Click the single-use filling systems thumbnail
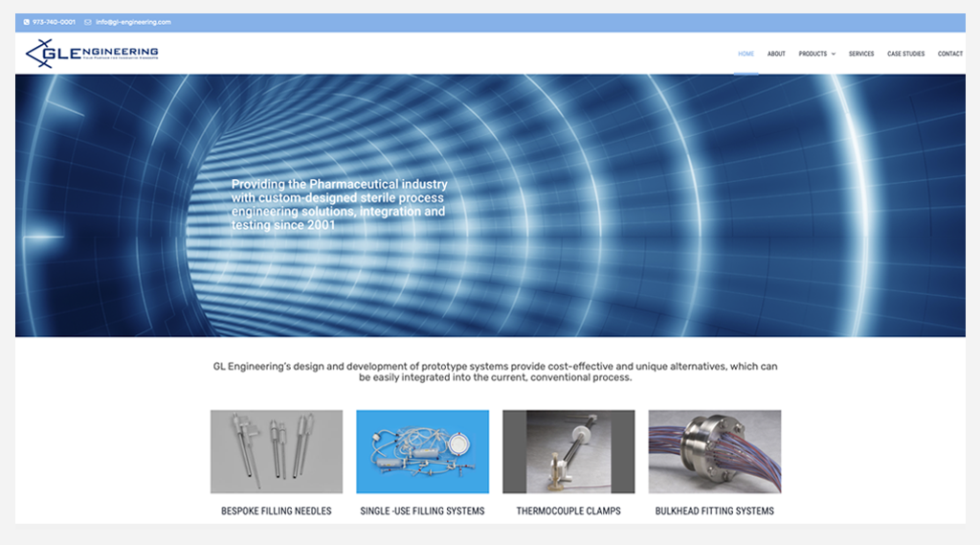 [x=422, y=452]
